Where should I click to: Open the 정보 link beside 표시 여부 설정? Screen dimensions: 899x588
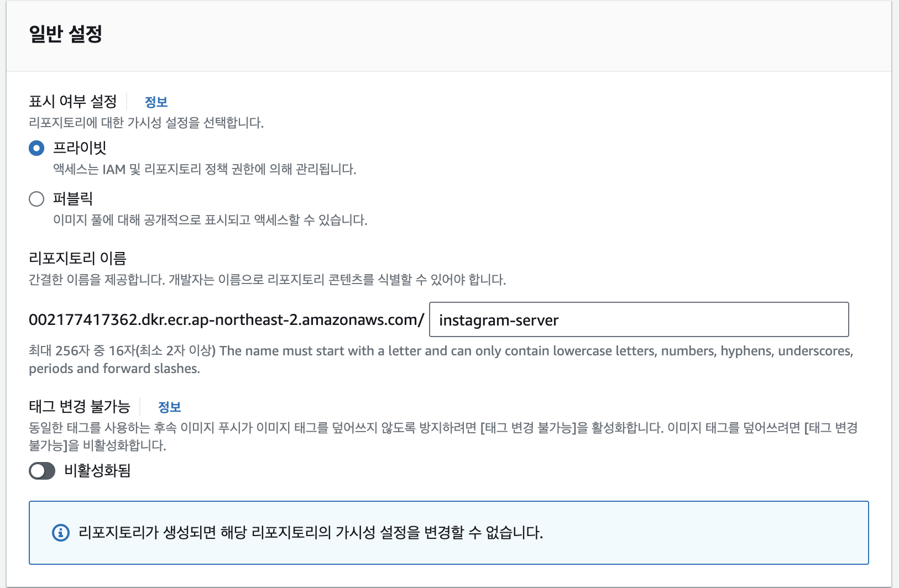[x=156, y=102]
